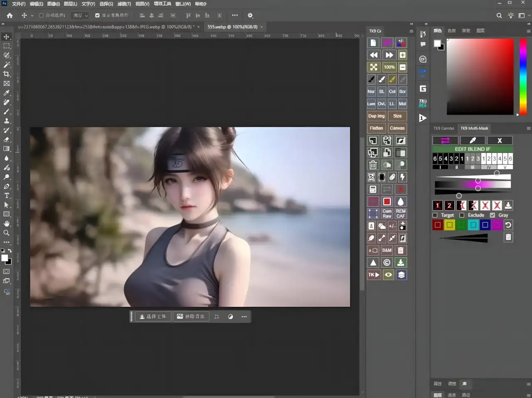This screenshot has height=398, width=532.
Task: Select the Move tool in the left toolbar
Action: click(7, 37)
